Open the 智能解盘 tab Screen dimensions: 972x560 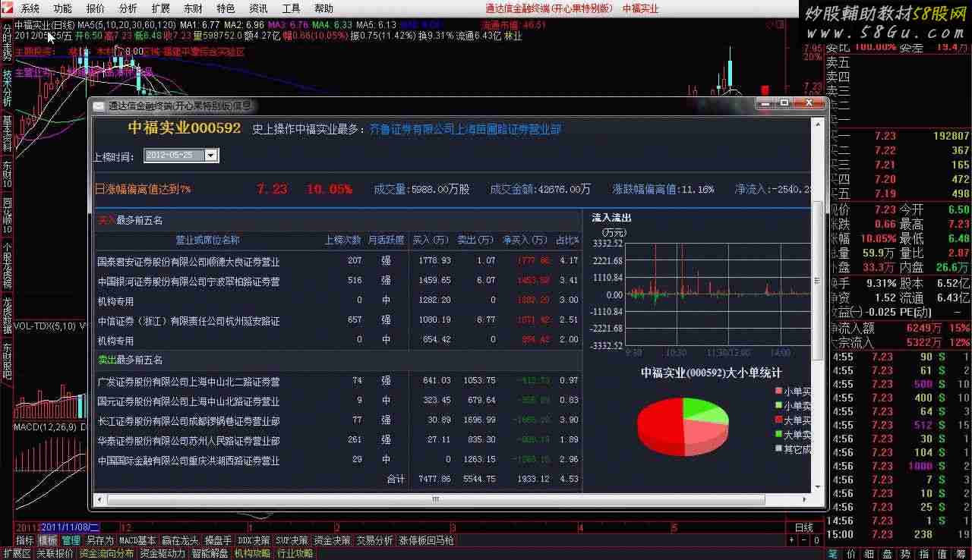[210, 553]
